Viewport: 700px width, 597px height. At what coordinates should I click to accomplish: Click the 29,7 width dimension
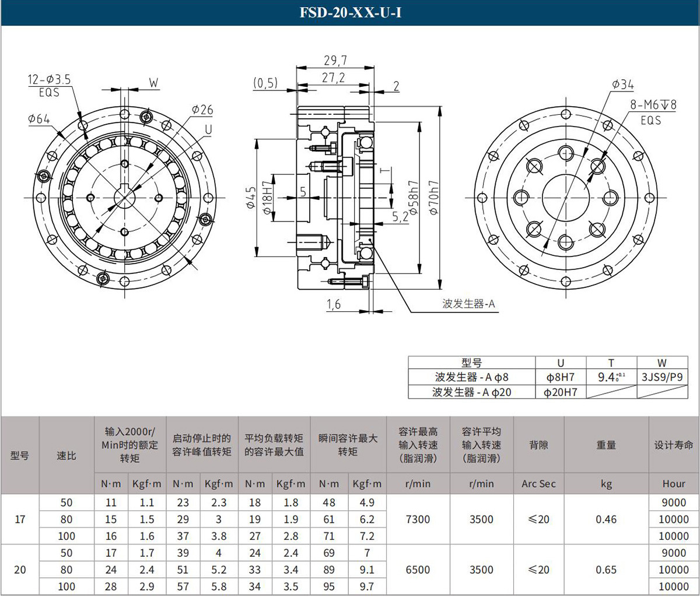(335, 61)
